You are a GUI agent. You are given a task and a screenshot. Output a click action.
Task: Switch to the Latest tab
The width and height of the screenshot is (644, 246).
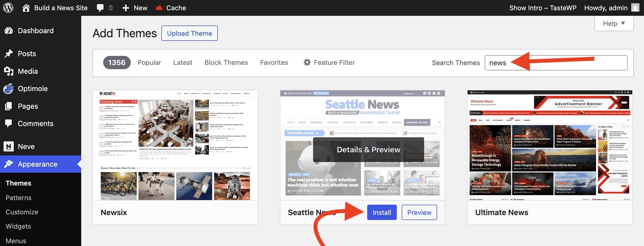(183, 62)
